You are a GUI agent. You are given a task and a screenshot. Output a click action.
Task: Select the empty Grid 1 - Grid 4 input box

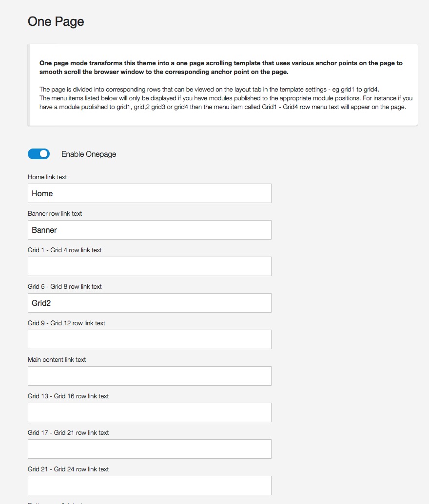point(149,266)
